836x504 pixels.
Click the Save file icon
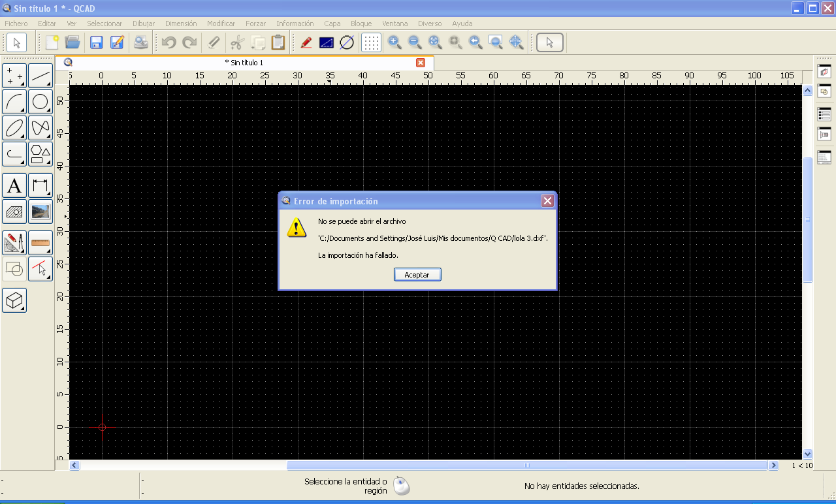click(x=97, y=43)
